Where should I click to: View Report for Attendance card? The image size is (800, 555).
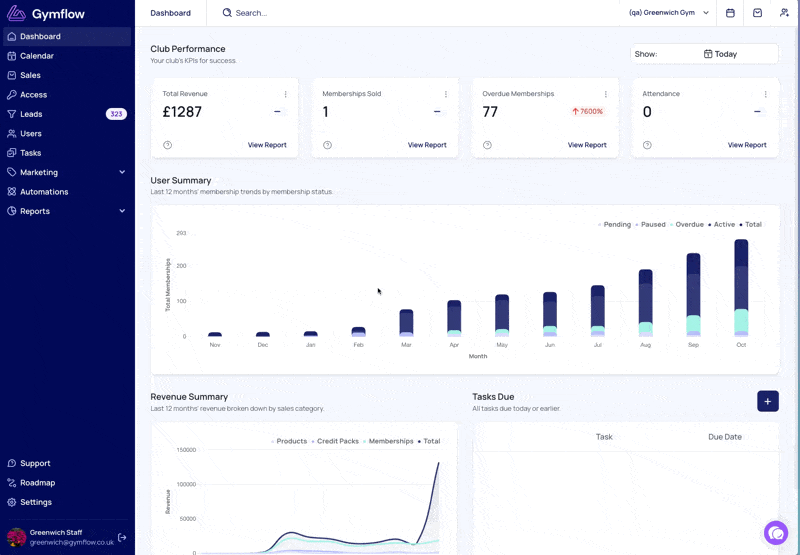click(x=747, y=145)
